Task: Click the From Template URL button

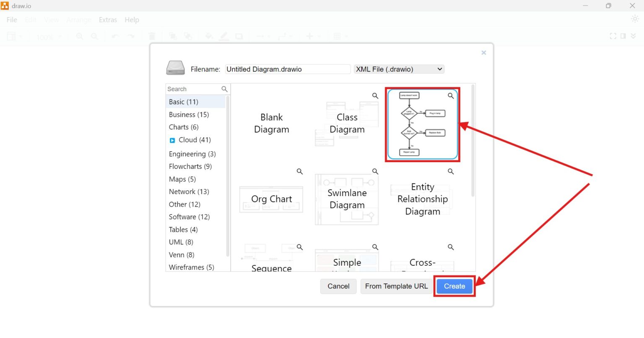Action: click(396, 286)
